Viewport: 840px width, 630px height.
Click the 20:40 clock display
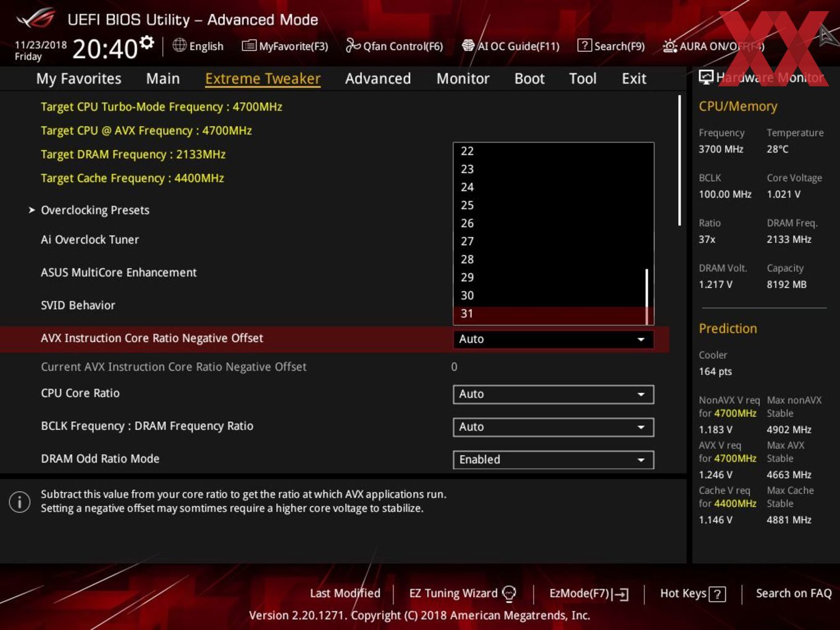[105, 49]
